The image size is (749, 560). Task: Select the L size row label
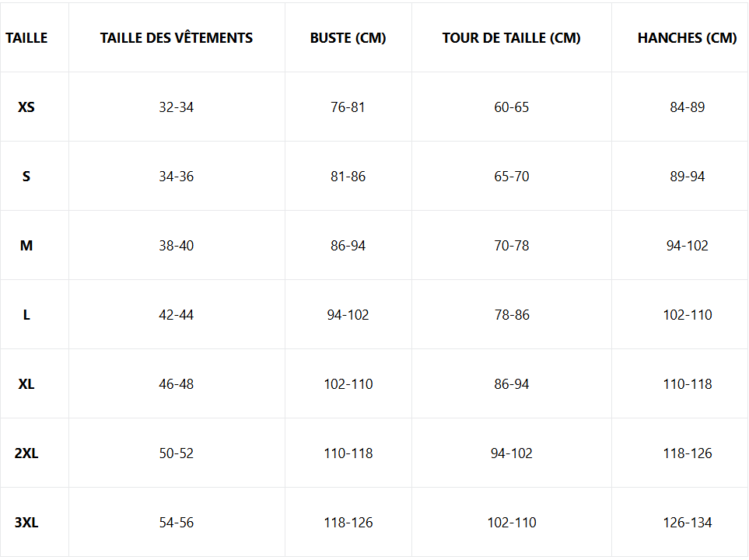pyautogui.click(x=26, y=315)
